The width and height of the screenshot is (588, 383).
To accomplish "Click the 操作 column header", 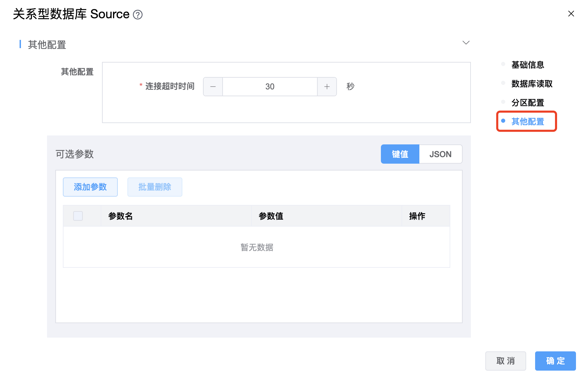I will [x=417, y=216].
